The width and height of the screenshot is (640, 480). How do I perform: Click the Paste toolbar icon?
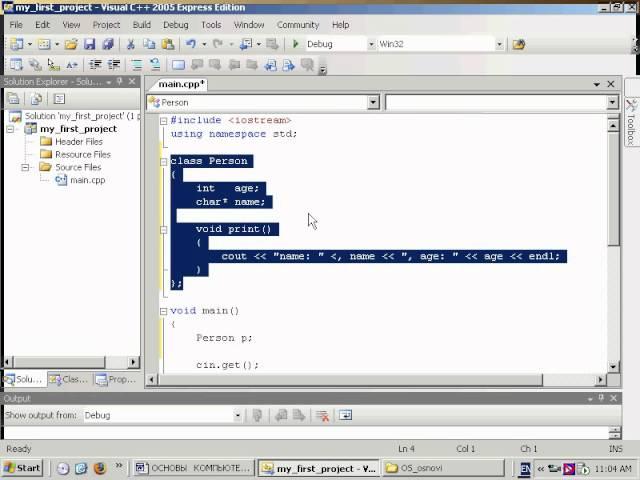(x=168, y=44)
